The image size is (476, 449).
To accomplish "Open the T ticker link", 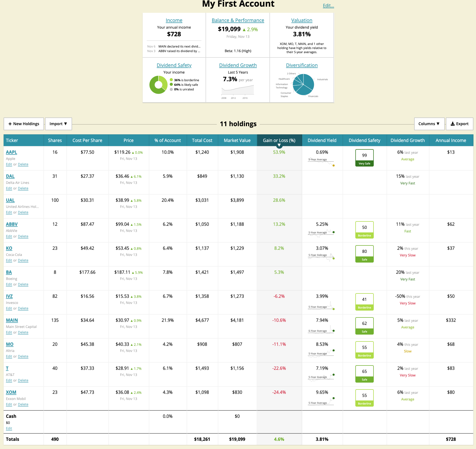I will [x=7, y=368].
